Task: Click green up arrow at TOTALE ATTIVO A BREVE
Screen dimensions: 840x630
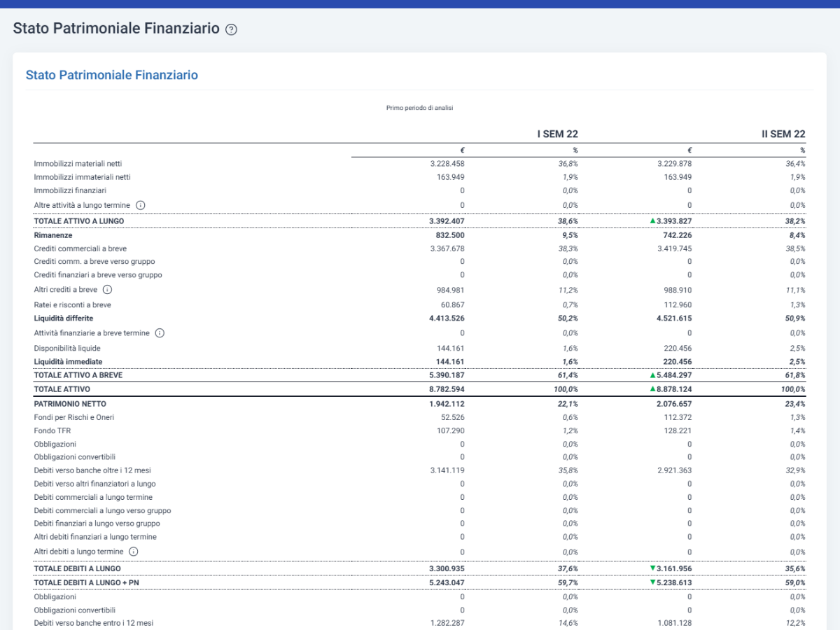Action: coord(652,375)
